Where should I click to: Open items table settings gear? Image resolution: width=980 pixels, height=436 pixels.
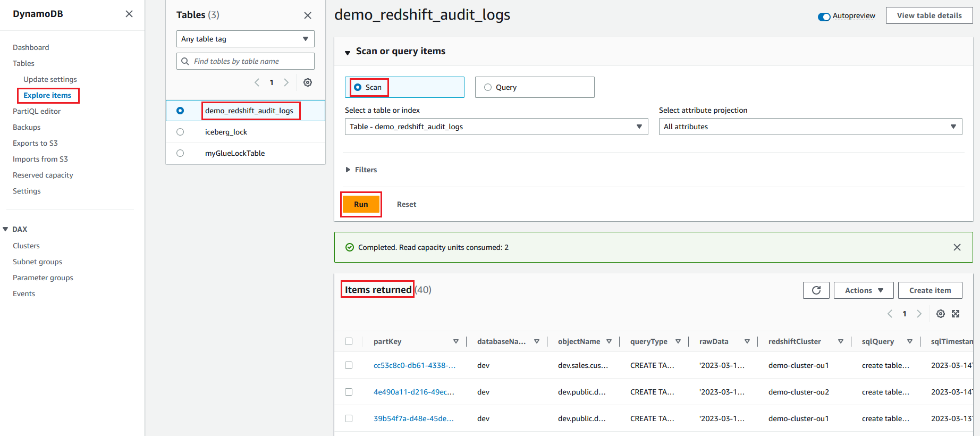941,314
